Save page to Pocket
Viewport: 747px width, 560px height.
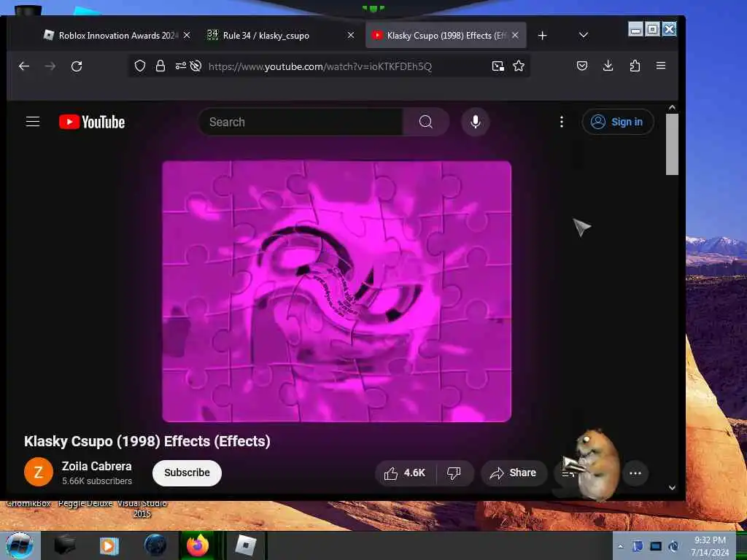pyautogui.click(x=581, y=66)
